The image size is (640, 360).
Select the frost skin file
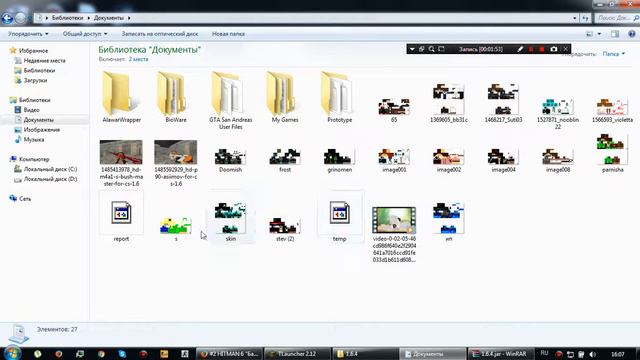[x=285, y=160]
